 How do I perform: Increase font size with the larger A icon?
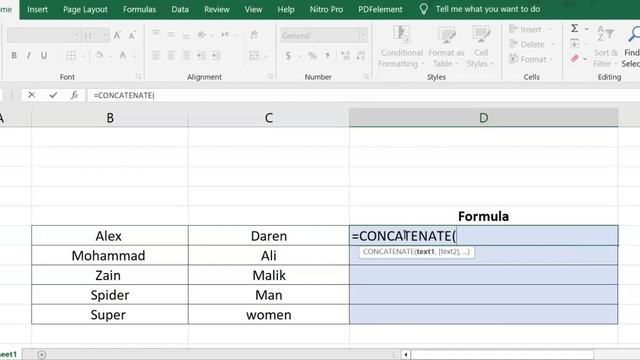(x=117, y=36)
